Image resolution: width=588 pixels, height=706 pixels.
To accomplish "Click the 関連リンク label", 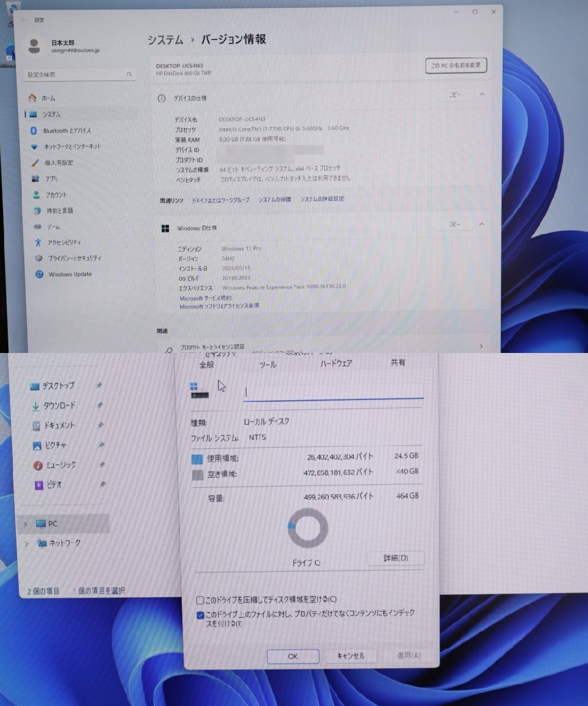I will tap(171, 201).
